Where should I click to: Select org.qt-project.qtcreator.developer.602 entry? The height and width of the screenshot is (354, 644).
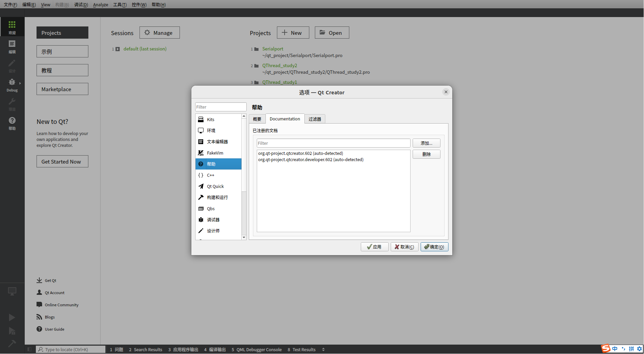pos(334,159)
